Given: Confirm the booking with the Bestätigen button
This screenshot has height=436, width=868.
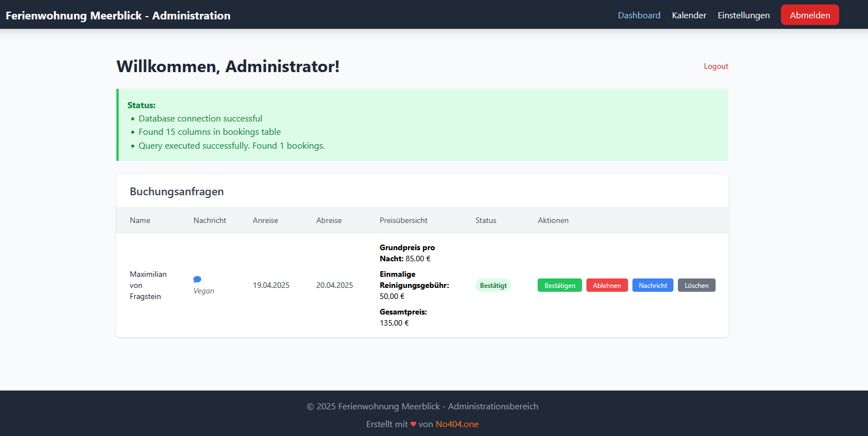Looking at the screenshot, I should pos(559,285).
